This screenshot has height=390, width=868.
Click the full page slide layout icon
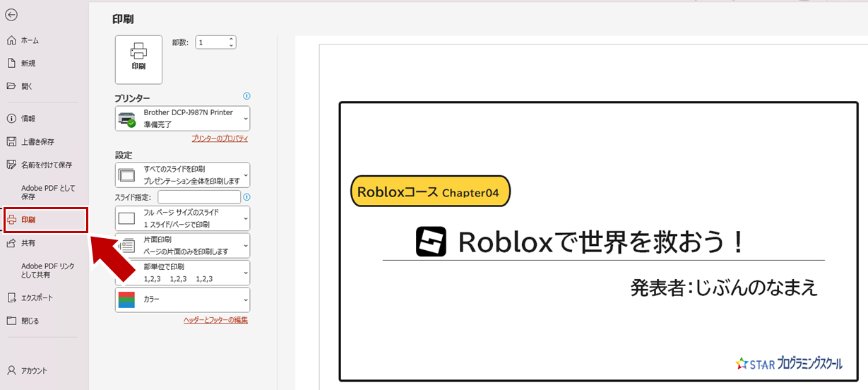point(126,218)
